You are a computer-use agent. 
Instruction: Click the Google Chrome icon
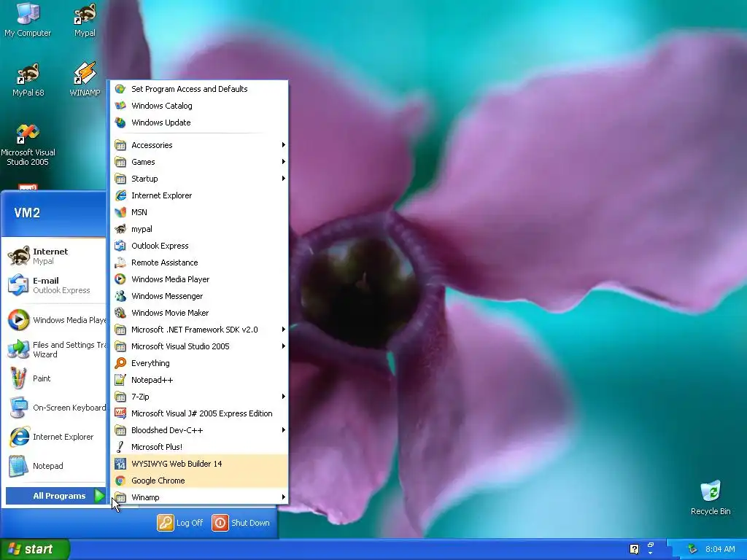[x=120, y=481]
